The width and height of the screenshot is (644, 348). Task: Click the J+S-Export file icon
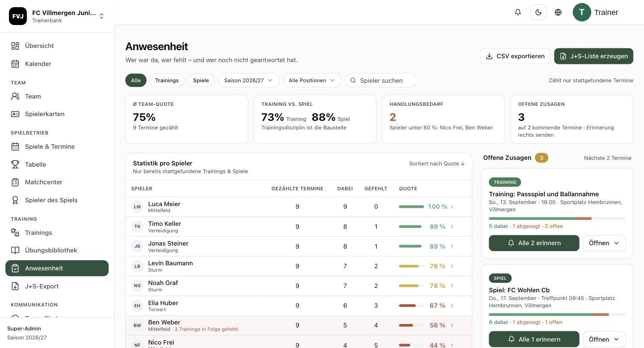click(x=15, y=286)
